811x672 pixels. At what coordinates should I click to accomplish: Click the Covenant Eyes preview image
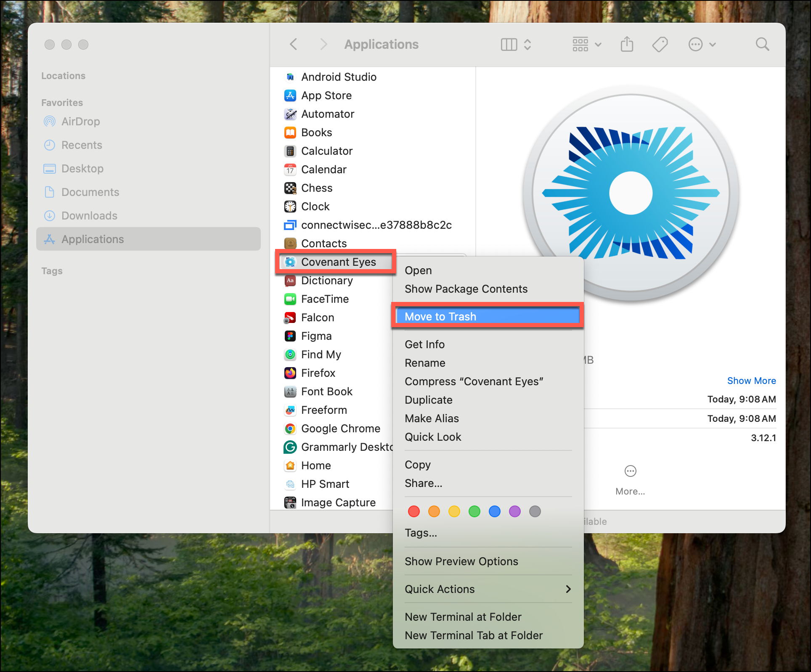(631, 193)
